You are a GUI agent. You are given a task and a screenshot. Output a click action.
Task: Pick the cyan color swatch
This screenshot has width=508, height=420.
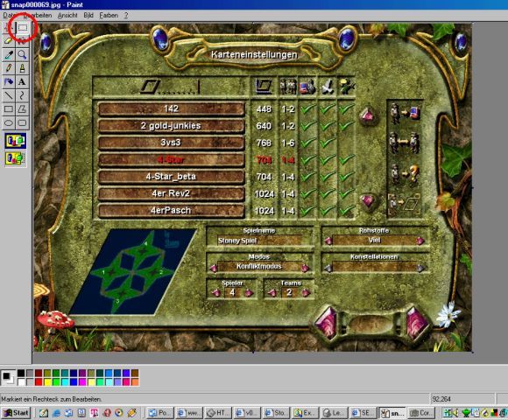tap(65, 382)
